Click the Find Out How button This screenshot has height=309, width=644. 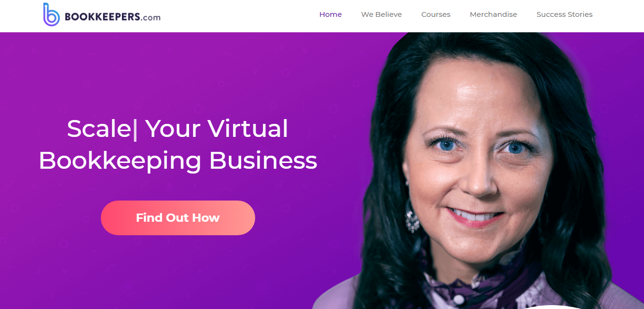click(x=178, y=218)
